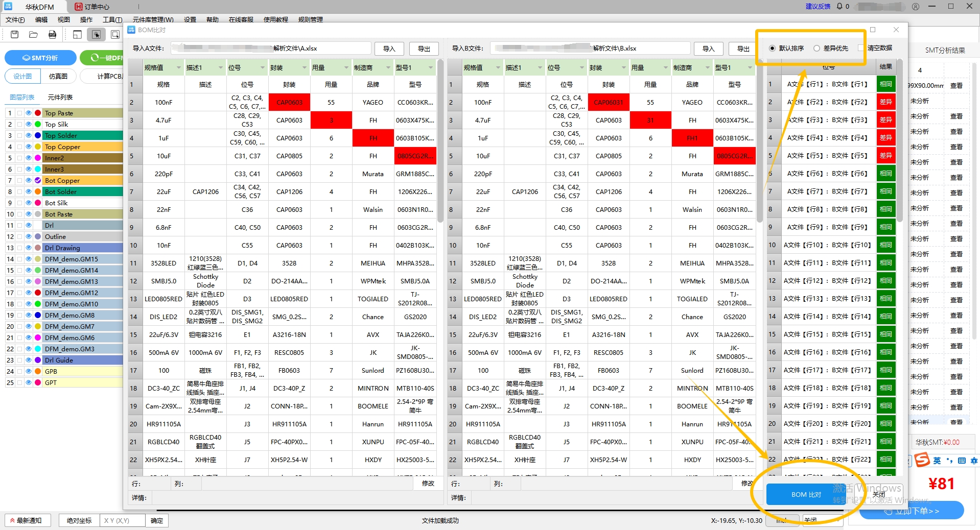This screenshot has width=980, height=530.
Task: Open 规格值 column dropdown in table A
Action: 179,67
